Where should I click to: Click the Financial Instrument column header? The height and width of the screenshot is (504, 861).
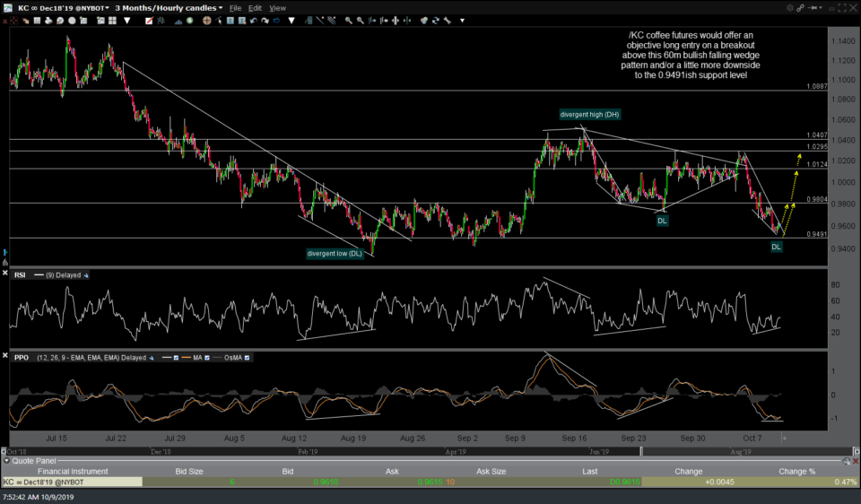71,471
